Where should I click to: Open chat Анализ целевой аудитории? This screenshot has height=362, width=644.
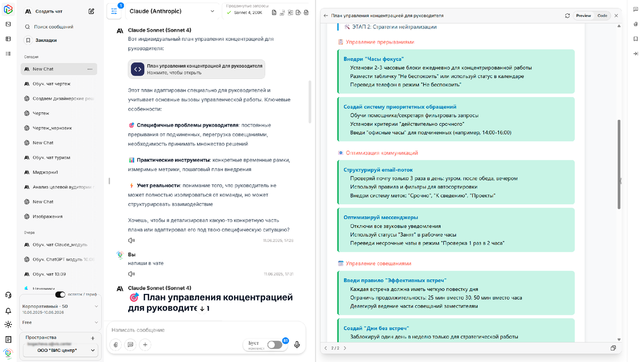[x=59, y=187]
